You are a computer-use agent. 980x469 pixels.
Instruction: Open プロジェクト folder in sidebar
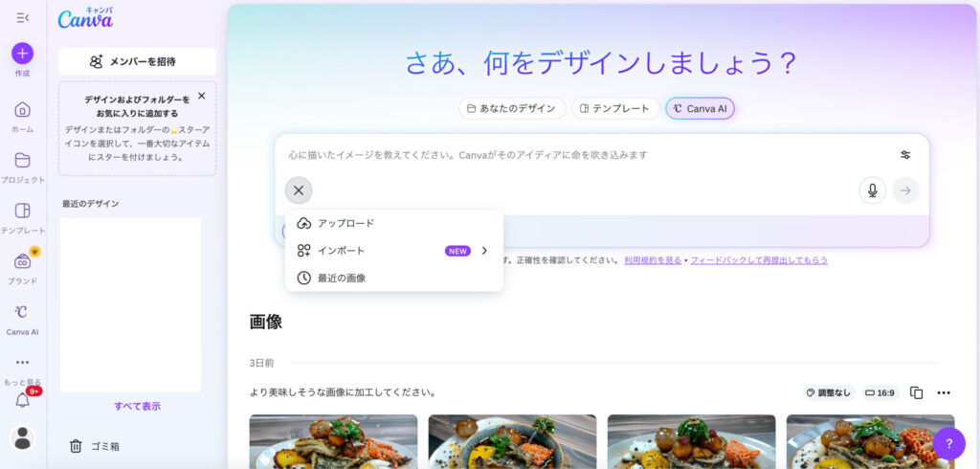tap(22, 161)
